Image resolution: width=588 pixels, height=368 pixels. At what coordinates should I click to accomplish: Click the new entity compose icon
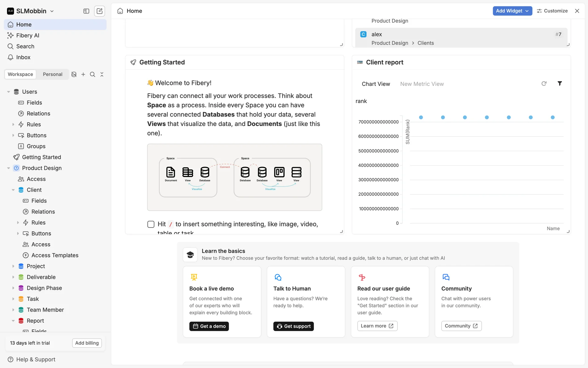(100, 11)
